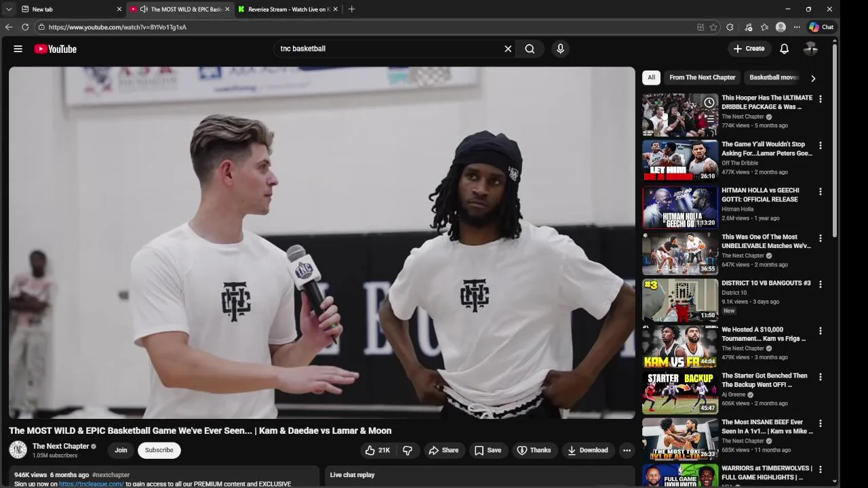Open the browser tab search dropdown

click(x=9, y=9)
